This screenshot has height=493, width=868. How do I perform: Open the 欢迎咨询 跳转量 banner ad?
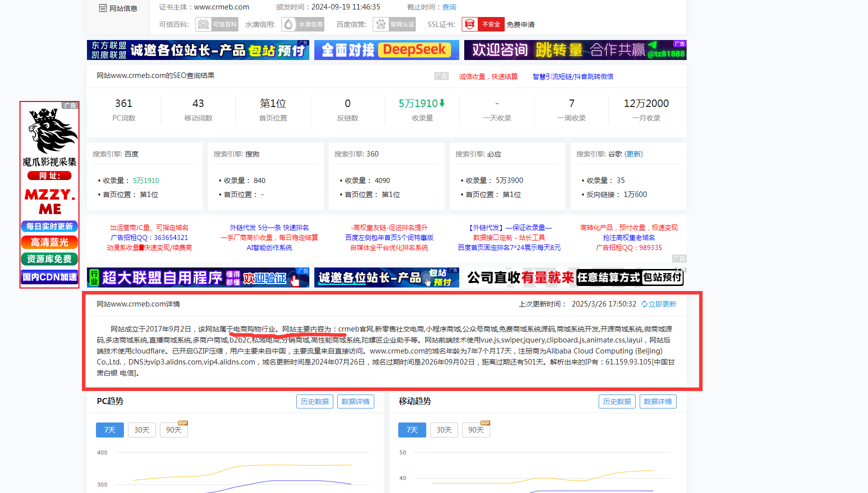click(x=575, y=50)
